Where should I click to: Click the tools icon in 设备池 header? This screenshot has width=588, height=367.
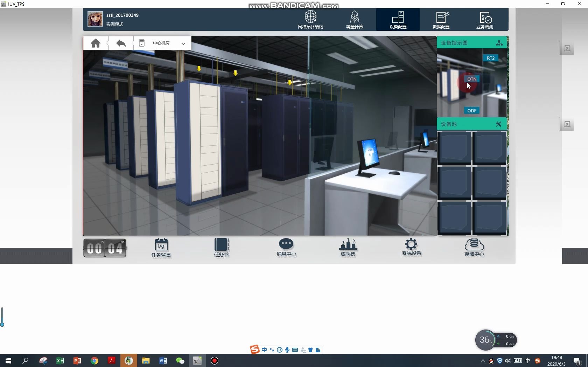click(x=499, y=124)
